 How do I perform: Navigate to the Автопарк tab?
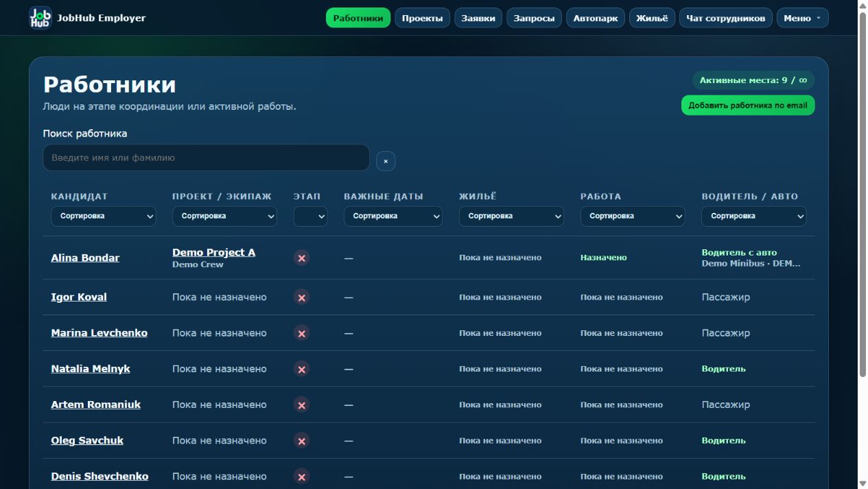pos(596,18)
